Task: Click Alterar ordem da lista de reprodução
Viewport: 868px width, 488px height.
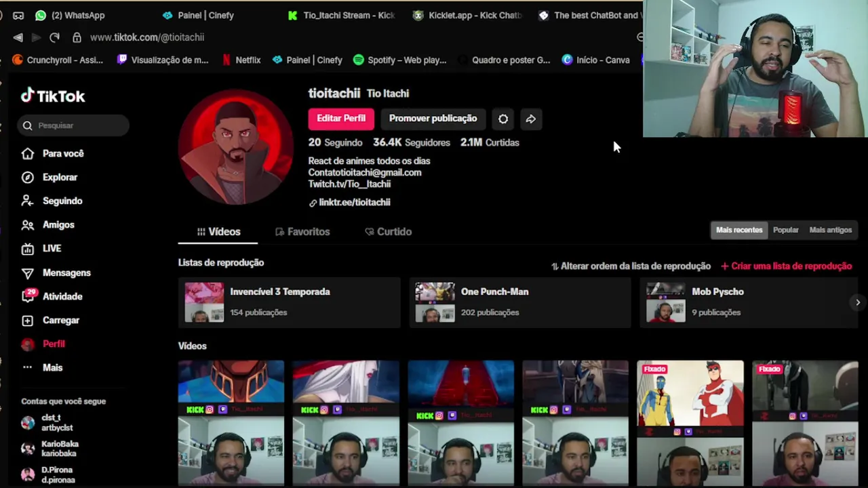Action: click(x=631, y=266)
